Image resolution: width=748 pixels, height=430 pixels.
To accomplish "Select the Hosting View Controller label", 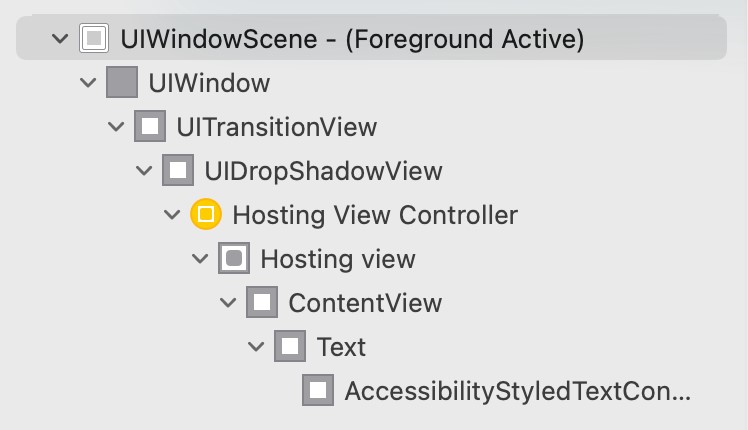I will coord(375,215).
